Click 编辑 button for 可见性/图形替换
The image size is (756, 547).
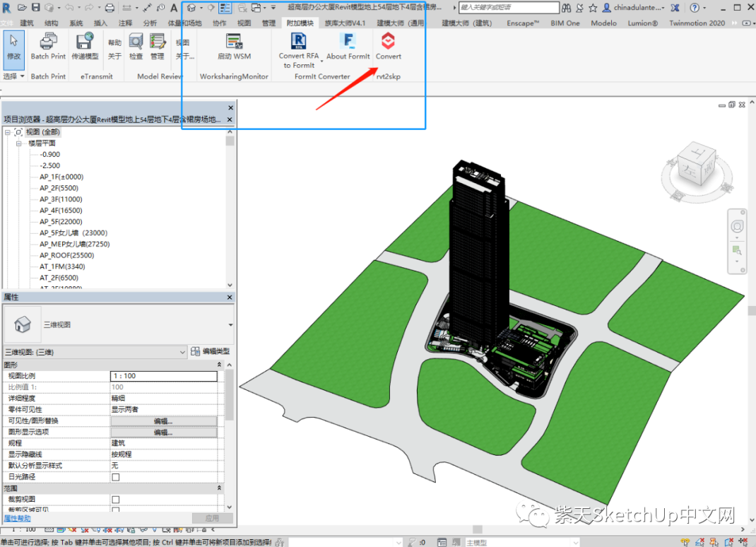163,421
